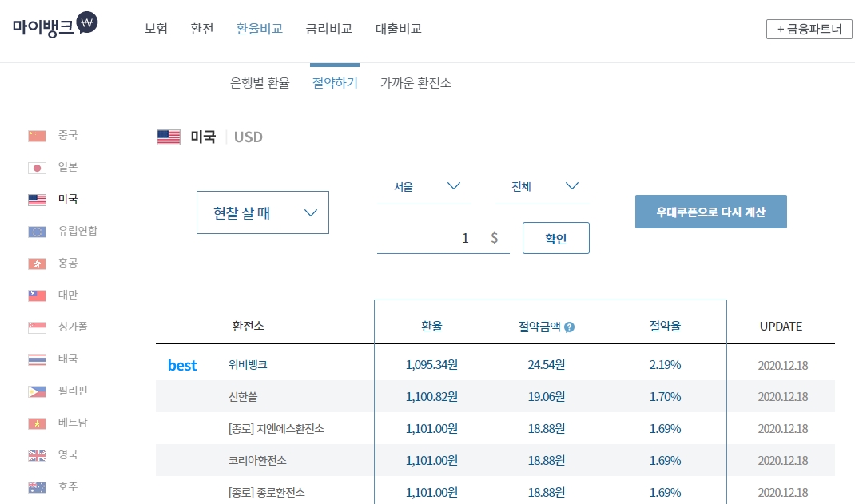Open the [종로] 종로환전소 entry

tap(267, 493)
